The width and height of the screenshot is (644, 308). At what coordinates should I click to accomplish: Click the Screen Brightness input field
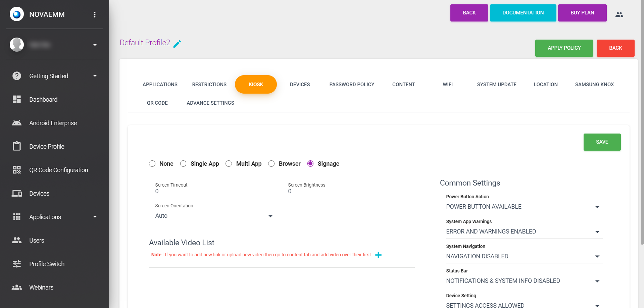pos(348,191)
